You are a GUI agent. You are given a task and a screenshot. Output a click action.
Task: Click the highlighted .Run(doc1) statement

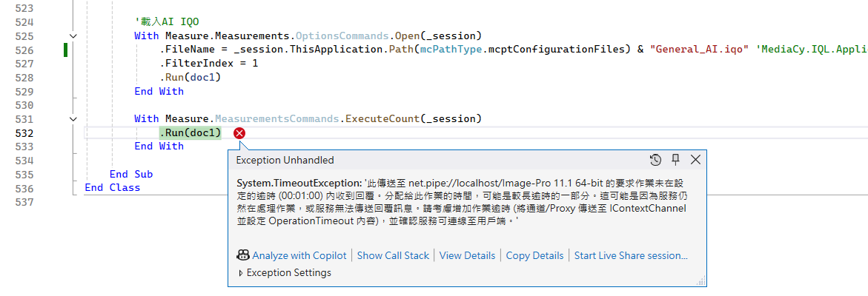(191, 133)
